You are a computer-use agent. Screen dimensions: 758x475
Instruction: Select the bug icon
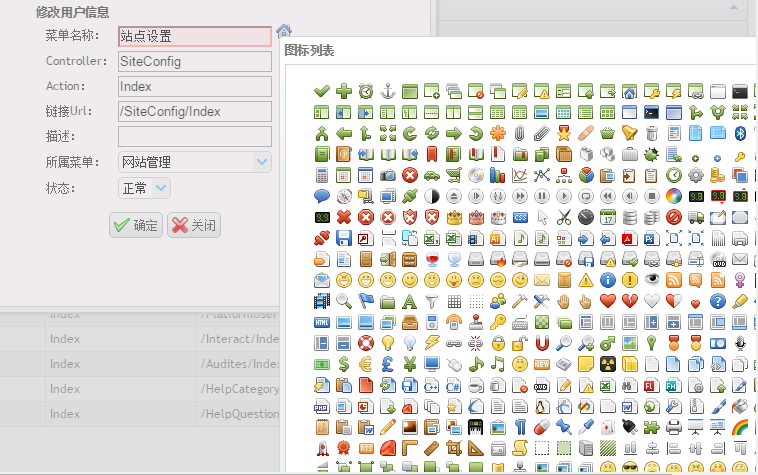(x=652, y=154)
